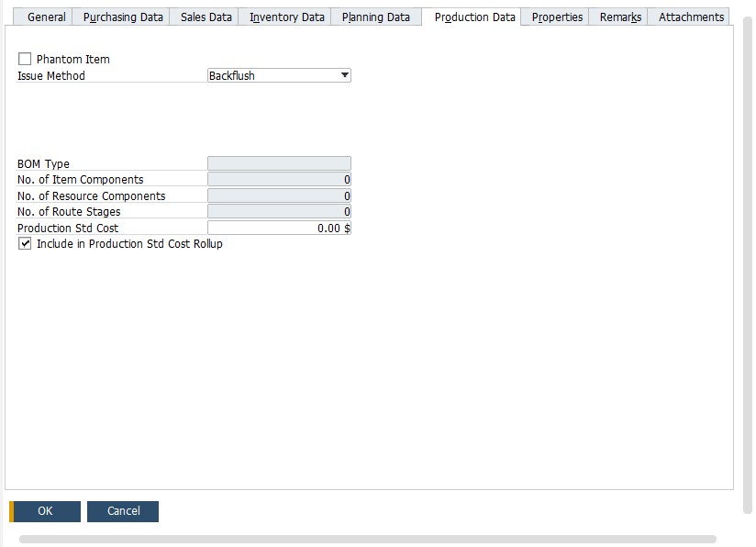Click the No. of Item Components field
This screenshot has width=756, height=547.
click(280, 179)
